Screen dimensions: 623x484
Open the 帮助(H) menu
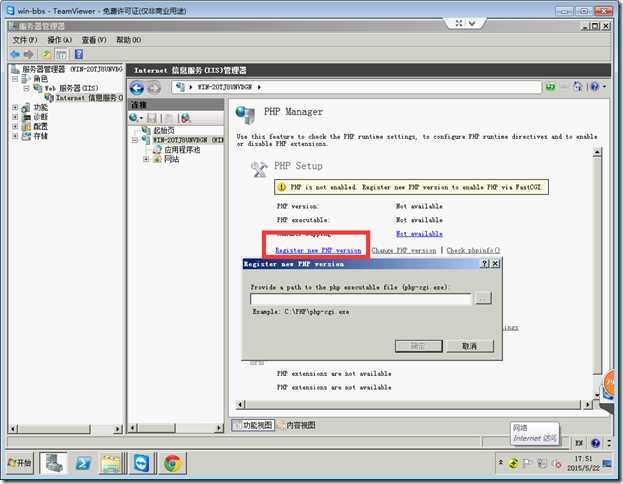tap(128, 40)
